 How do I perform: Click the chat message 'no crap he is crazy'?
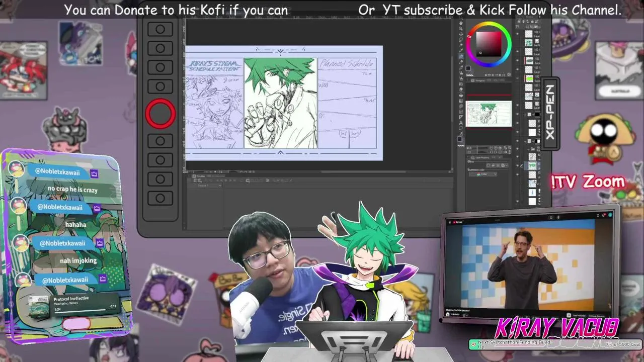coord(72,190)
